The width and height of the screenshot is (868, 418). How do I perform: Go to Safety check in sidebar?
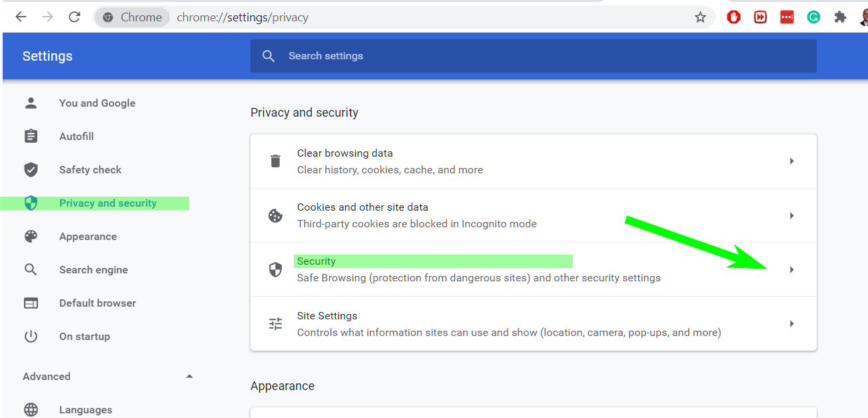coord(90,169)
